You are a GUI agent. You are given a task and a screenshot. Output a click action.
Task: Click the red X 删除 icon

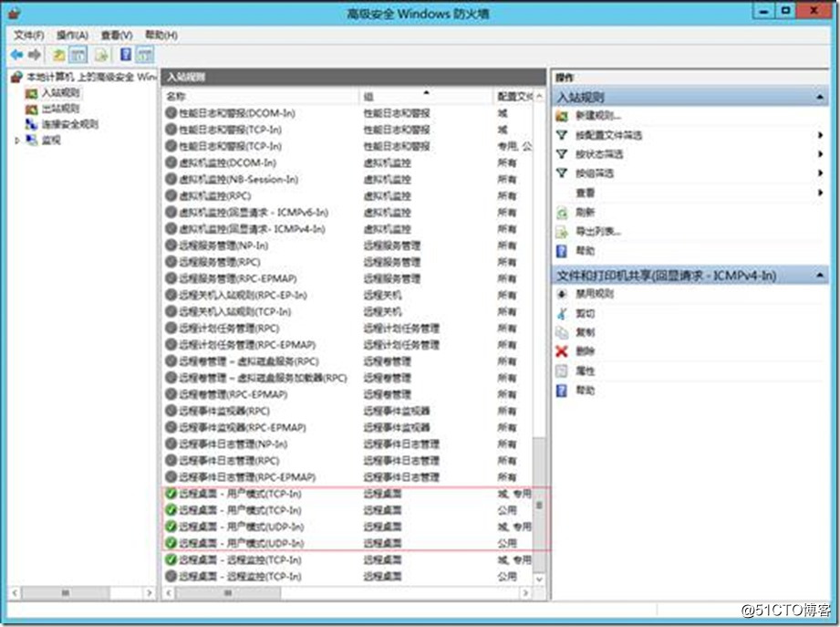(x=562, y=351)
